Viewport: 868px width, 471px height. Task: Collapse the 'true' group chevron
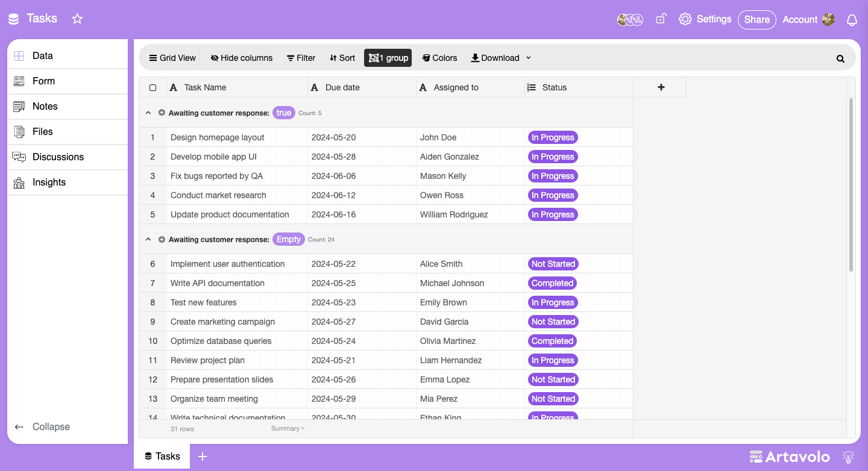tap(148, 113)
